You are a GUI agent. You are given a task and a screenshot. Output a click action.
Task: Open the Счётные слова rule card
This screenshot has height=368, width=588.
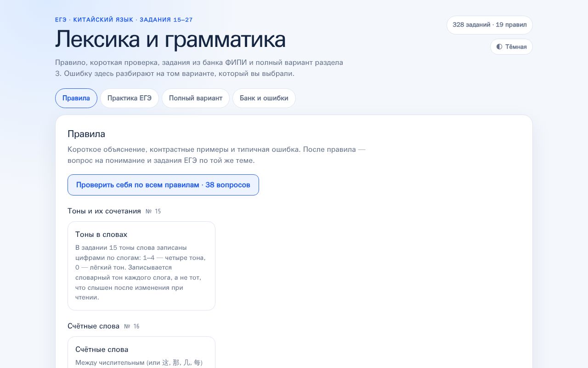click(141, 352)
